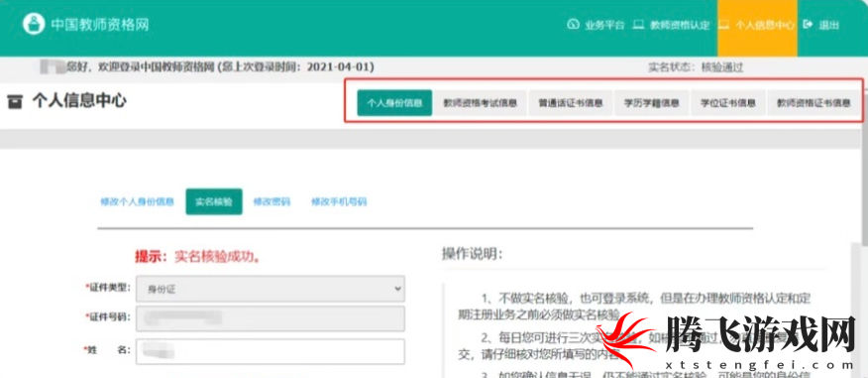
Task: Click the archive icon beside 个人信息中心 heading
Action: click(15, 102)
